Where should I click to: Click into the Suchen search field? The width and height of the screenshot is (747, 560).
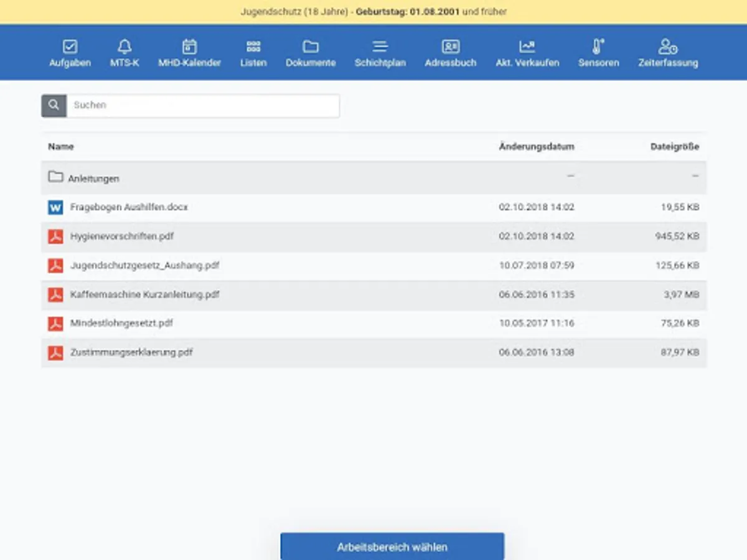click(x=203, y=105)
